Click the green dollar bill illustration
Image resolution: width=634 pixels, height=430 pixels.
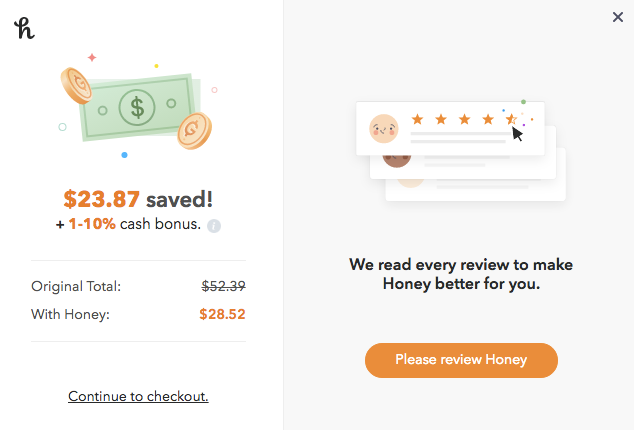pos(138,105)
